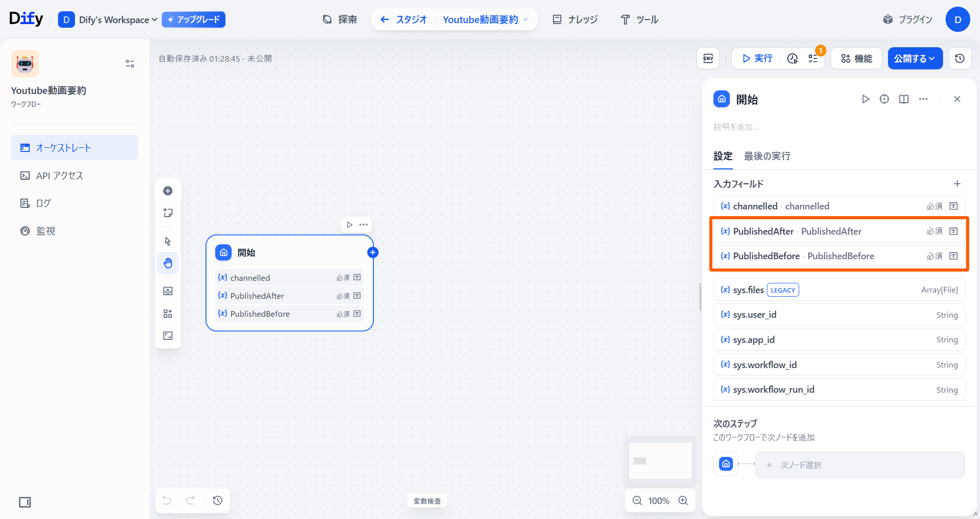
Task: Click the 実行 run button
Action: click(758, 59)
